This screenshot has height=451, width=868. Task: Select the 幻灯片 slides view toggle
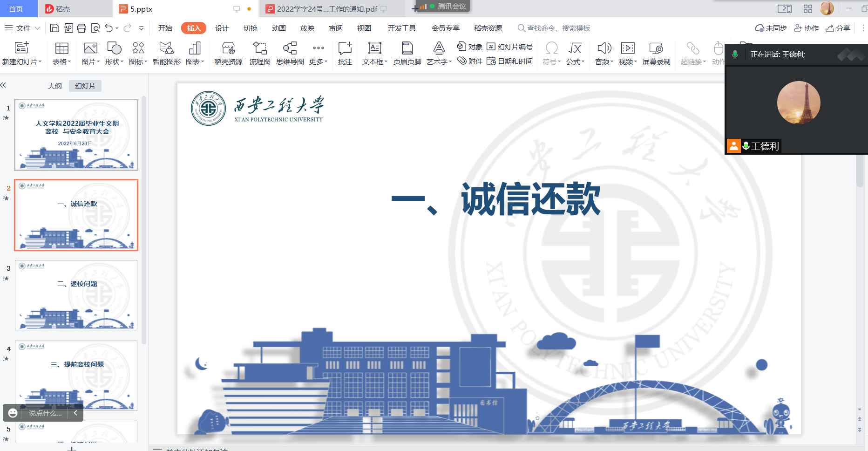coord(85,86)
